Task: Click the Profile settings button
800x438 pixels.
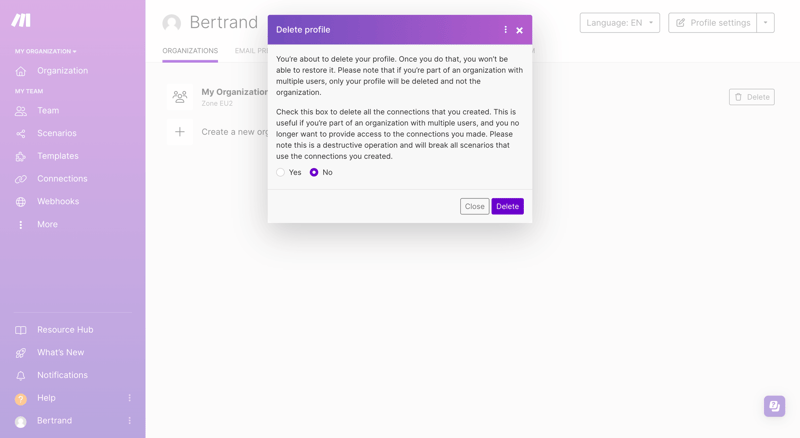Action: pyautogui.click(x=712, y=23)
